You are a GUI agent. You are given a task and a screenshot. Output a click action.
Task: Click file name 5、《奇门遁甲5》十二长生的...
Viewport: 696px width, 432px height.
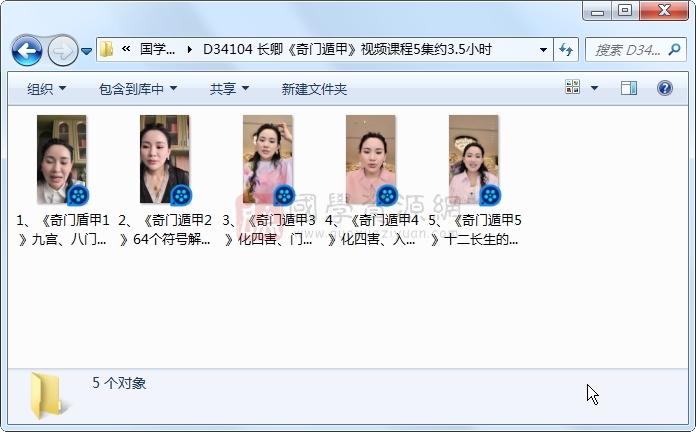[x=474, y=230]
